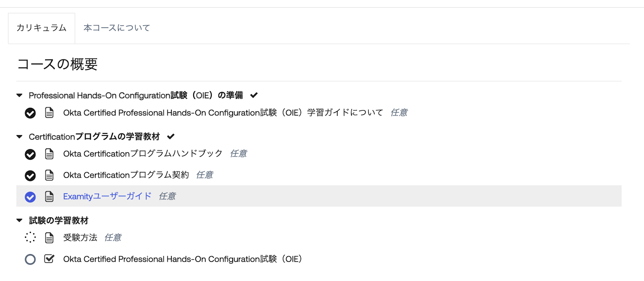Click document icon next to 受験方法
The image size is (644, 281).
(49, 238)
